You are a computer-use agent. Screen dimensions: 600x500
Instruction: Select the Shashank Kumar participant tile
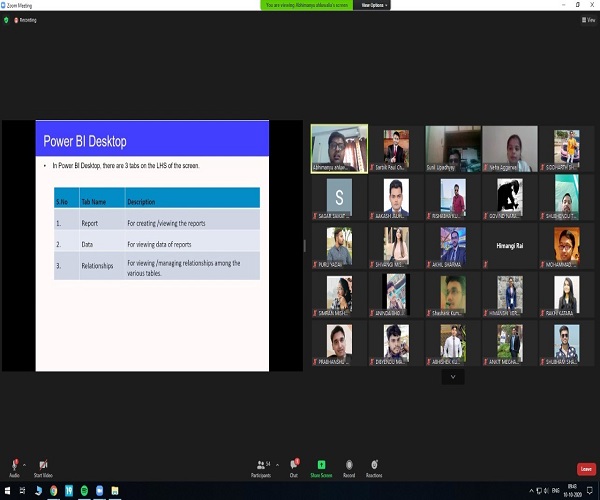[x=453, y=295]
